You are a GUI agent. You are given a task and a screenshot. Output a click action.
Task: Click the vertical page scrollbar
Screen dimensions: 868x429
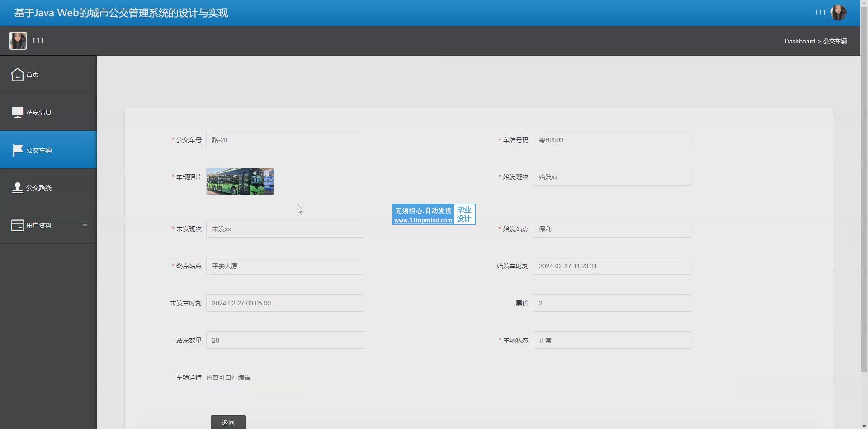[x=864, y=190]
